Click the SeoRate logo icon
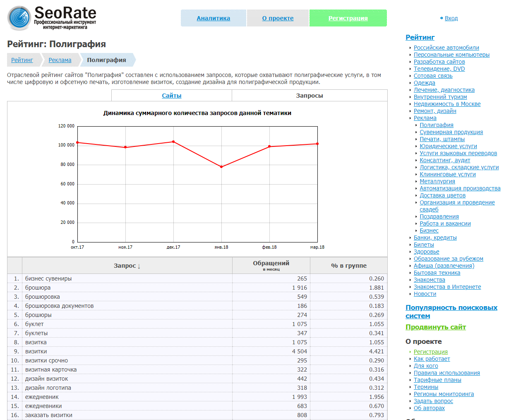Viewport: 516px width, 420px height. coord(19,18)
